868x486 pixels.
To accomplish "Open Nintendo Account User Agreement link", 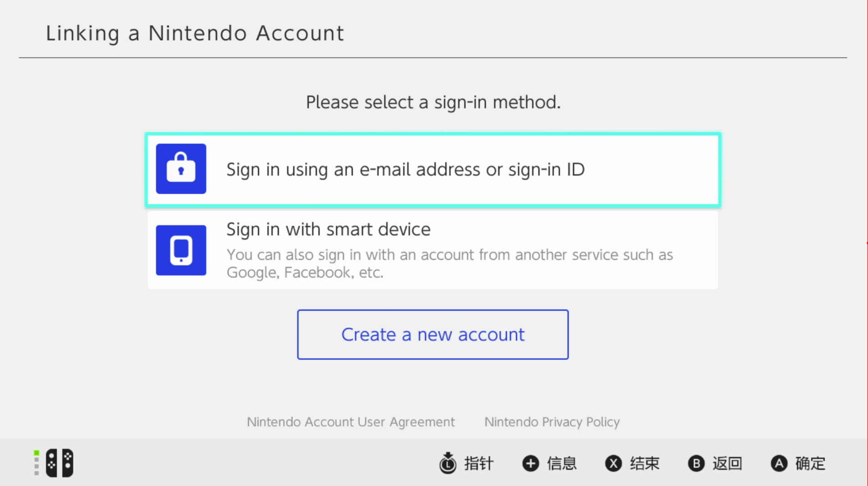I will point(351,422).
